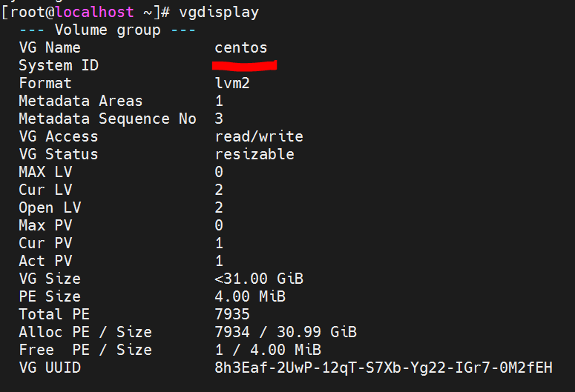Click the red redaction mark beside System ID
Screen dimensions: 575x392
click(244, 67)
